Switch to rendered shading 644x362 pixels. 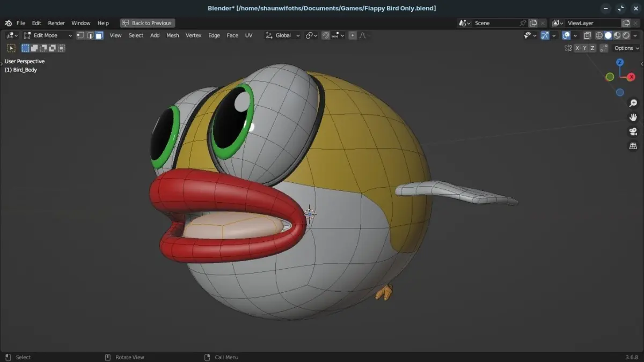pyautogui.click(x=626, y=35)
